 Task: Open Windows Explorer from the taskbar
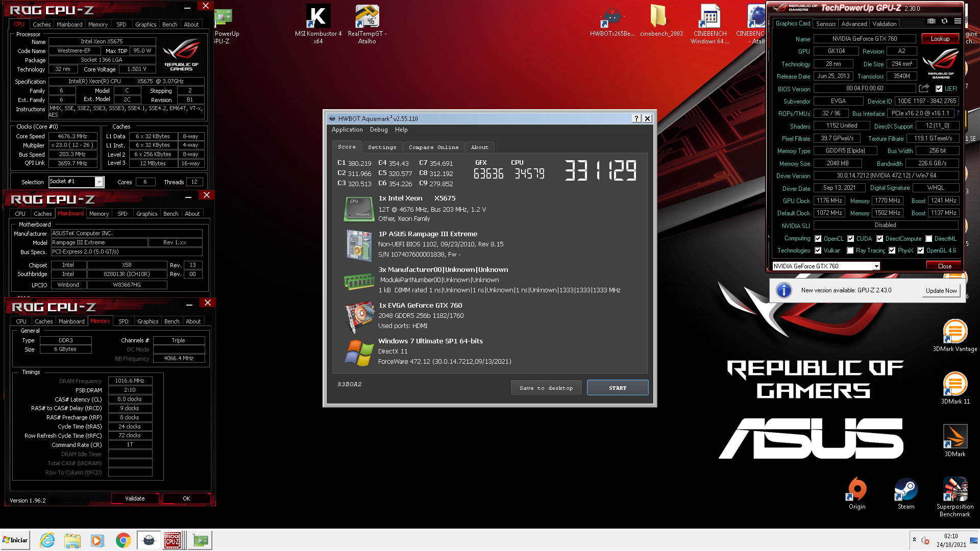coord(72,540)
